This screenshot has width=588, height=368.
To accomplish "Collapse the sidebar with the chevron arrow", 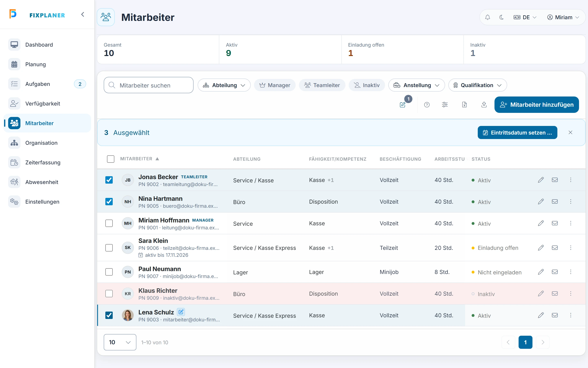I will point(83,15).
